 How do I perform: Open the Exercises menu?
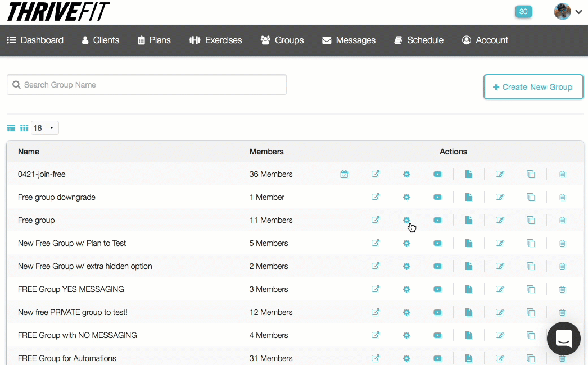pos(216,40)
